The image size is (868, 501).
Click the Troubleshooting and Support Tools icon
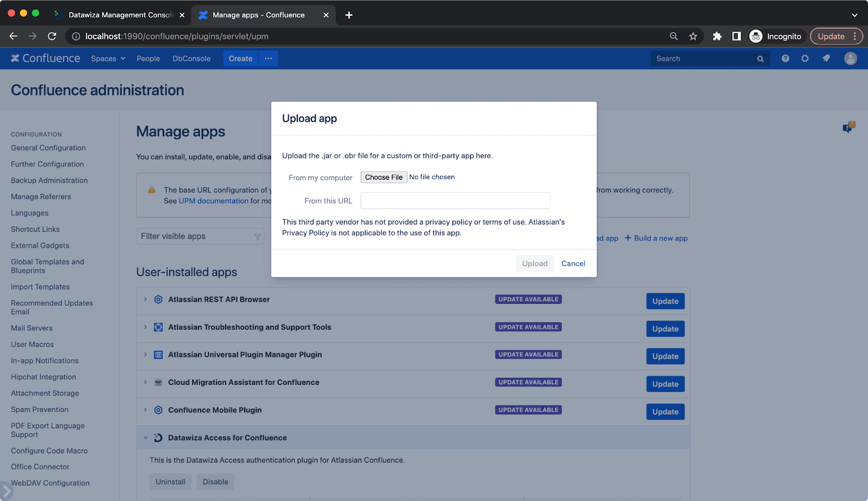158,327
